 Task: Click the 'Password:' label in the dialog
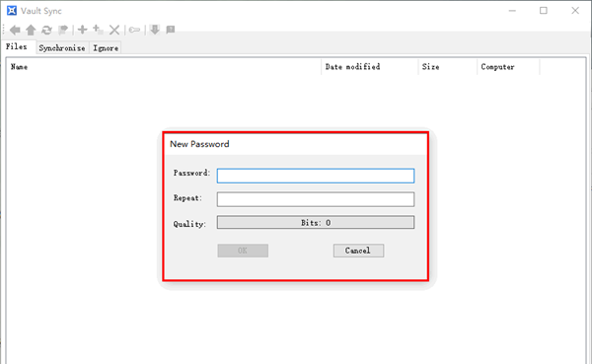pos(191,173)
